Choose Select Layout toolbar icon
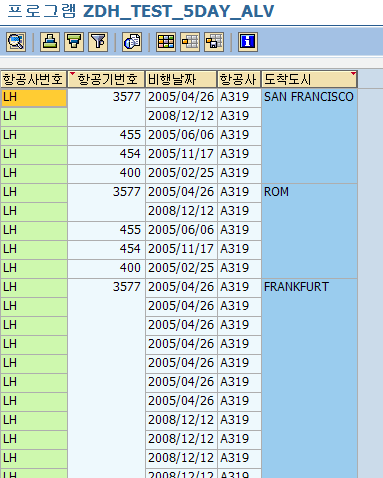Image resolution: width=383 pixels, height=478 pixels. (x=190, y=42)
